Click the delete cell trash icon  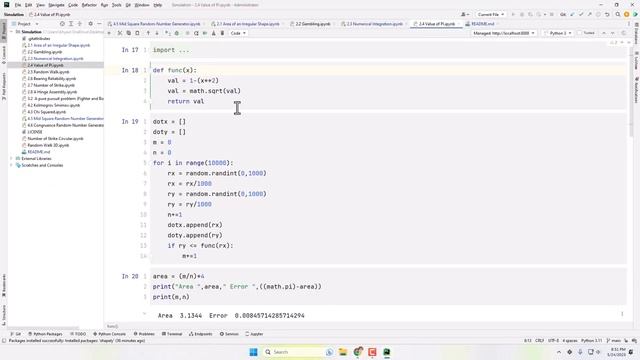[222, 33]
